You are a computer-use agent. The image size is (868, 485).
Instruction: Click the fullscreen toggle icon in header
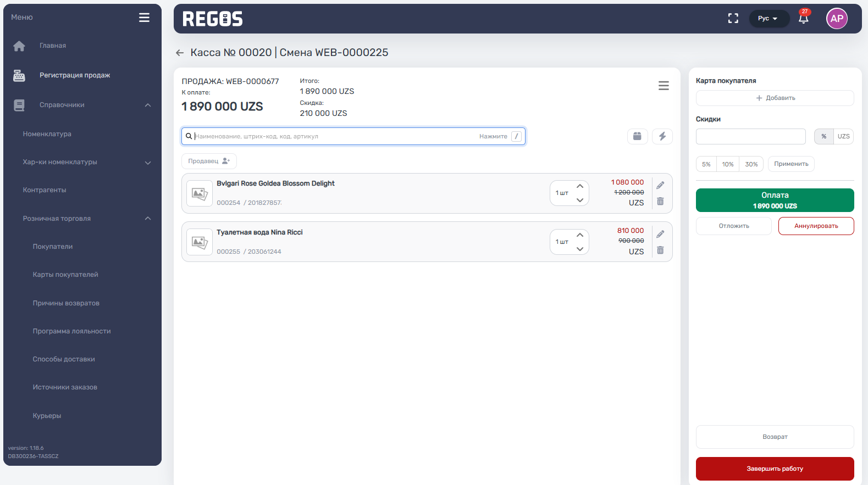[733, 19]
